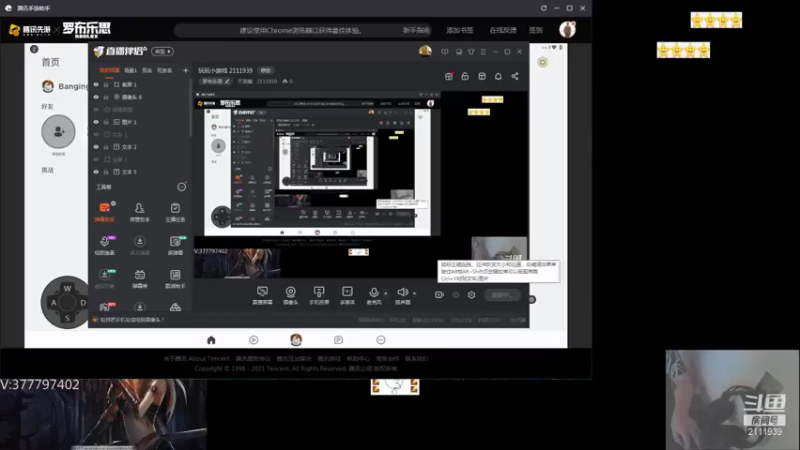This screenshot has height=450, width=800.
Task: Click 添加书签 in emulator top bar
Action: click(460, 30)
